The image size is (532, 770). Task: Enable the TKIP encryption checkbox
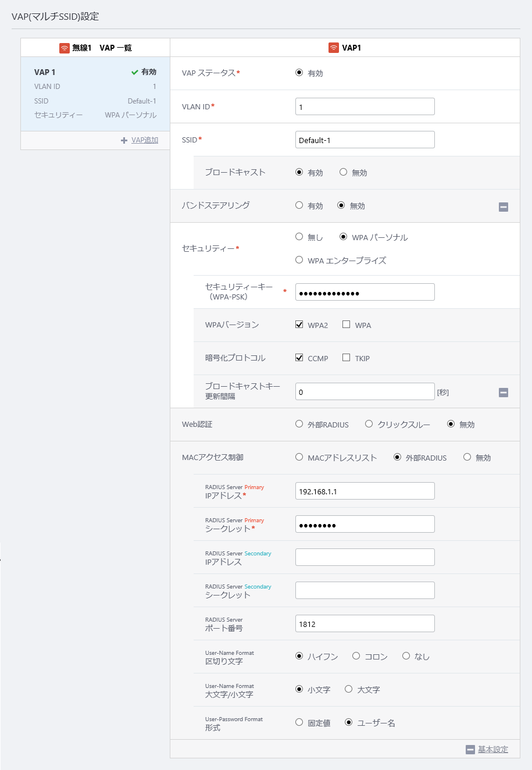[346, 358]
